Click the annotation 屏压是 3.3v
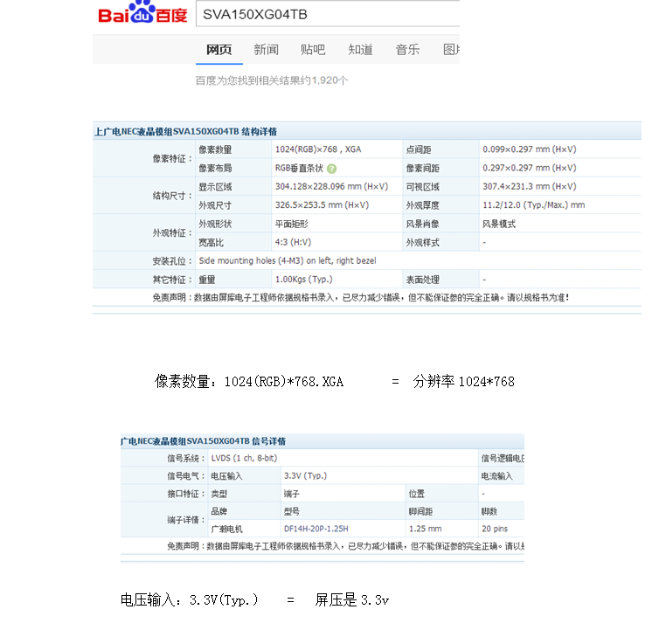Screen dimensions: 666x644 click(351, 599)
